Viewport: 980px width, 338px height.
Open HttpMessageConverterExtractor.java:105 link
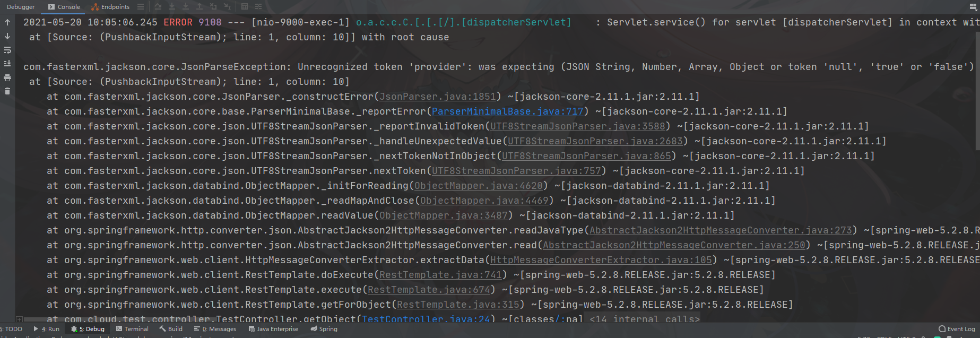(601, 260)
